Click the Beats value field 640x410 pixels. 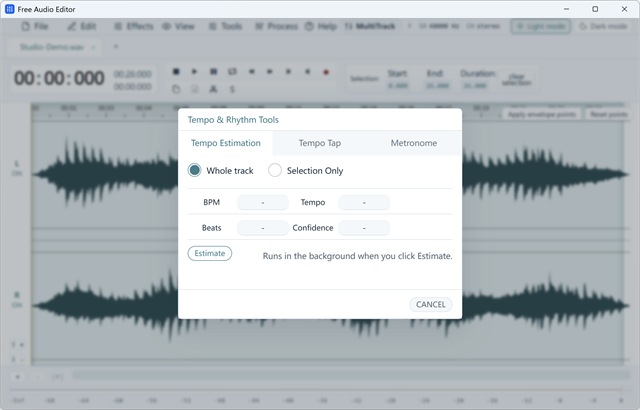[263, 228]
